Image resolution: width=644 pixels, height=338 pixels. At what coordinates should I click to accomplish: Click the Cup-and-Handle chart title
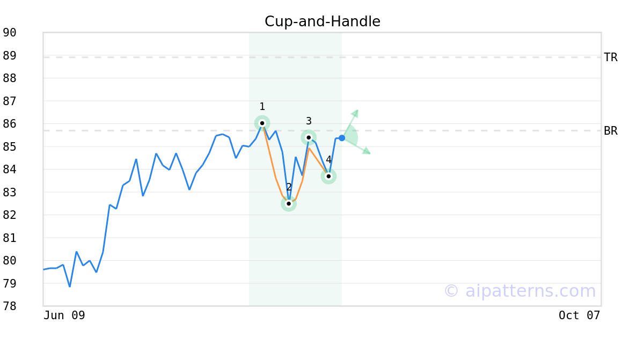pos(323,21)
